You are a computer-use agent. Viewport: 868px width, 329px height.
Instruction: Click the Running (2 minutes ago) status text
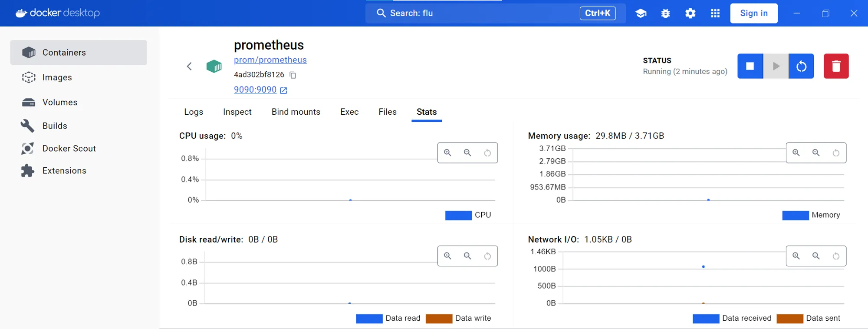pos(685,71)
